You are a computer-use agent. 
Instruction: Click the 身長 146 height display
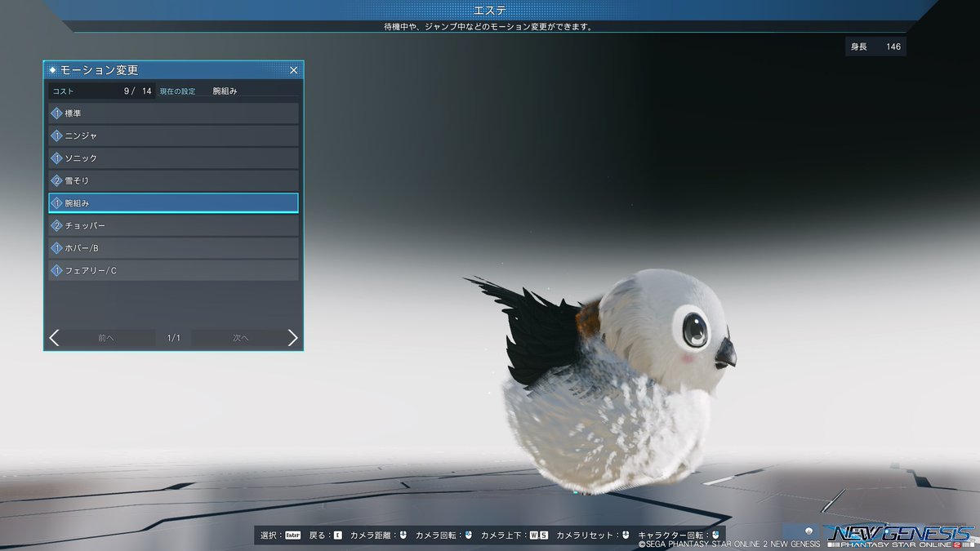pos(875,47)
